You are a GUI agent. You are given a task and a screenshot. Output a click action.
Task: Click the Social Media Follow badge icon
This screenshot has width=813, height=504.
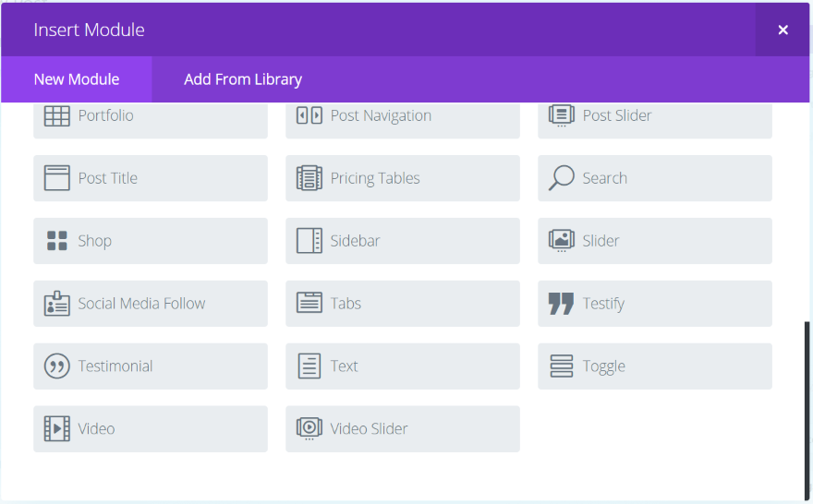click(57, 304)
